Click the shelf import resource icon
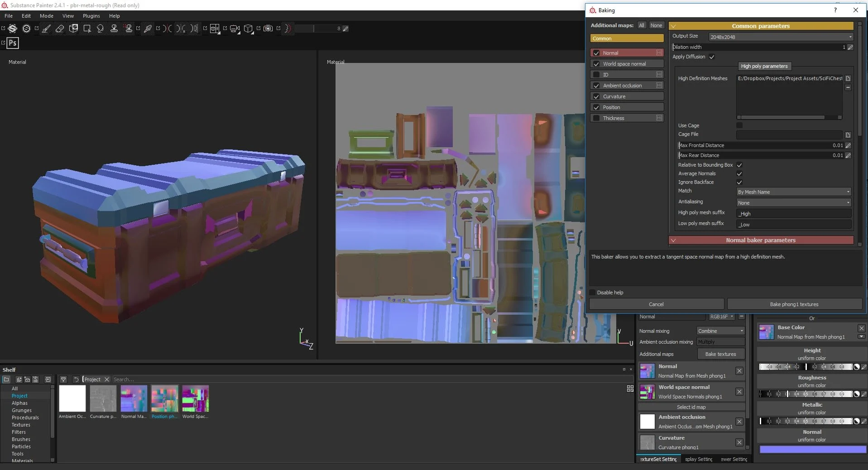This screenshot has height=470, width=868. point(48,379)
